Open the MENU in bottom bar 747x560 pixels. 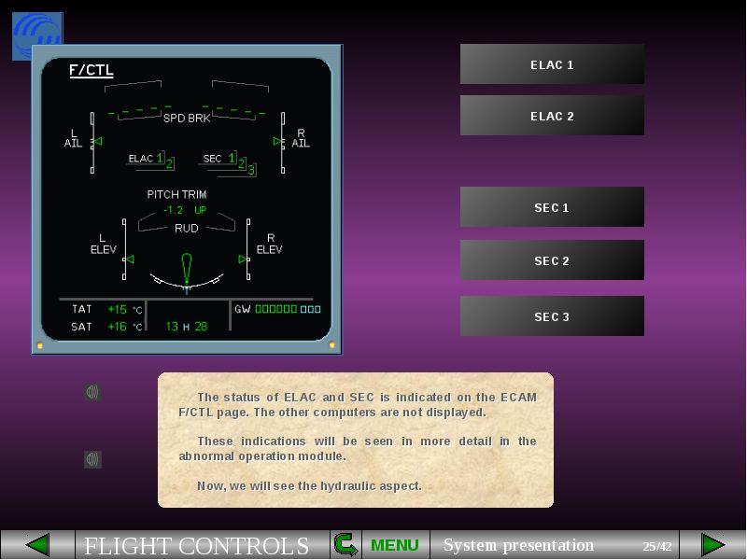[395, 545]
